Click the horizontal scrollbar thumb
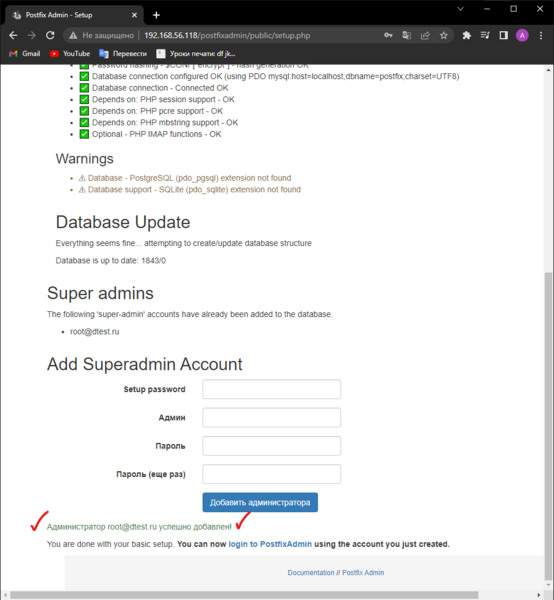 244,595
